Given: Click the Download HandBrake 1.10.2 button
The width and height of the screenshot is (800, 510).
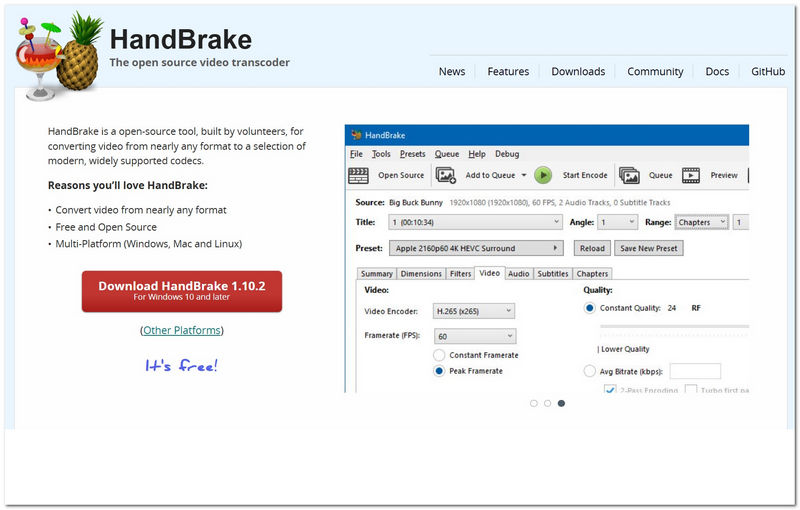Looking at the screenshot, I should (182, 291).
